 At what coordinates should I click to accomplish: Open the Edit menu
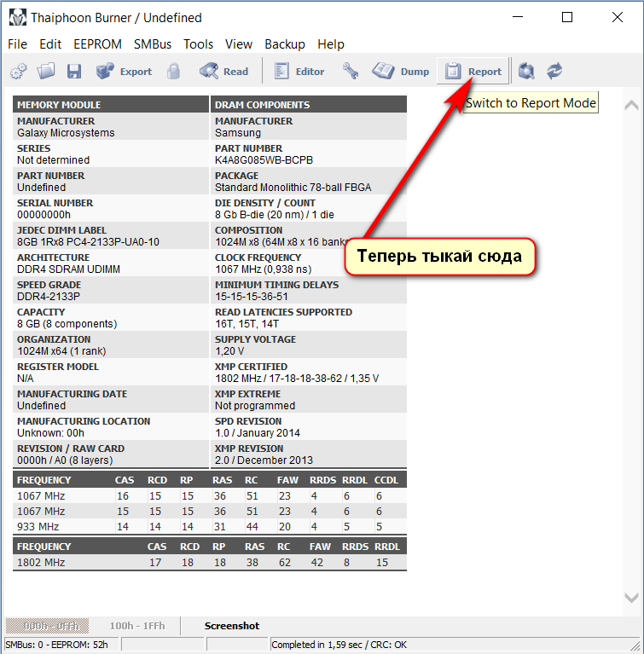50,44
